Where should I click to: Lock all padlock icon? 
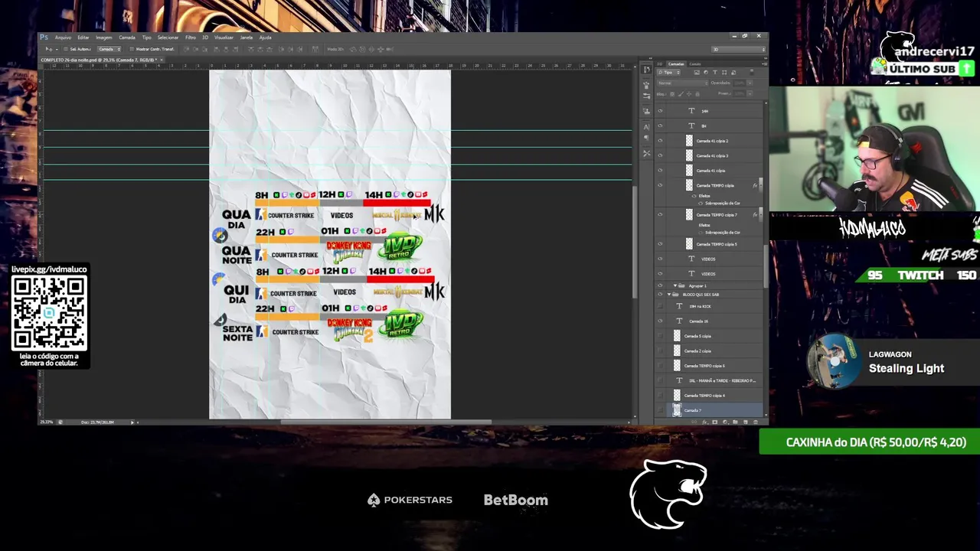click(x=697, y=94)
